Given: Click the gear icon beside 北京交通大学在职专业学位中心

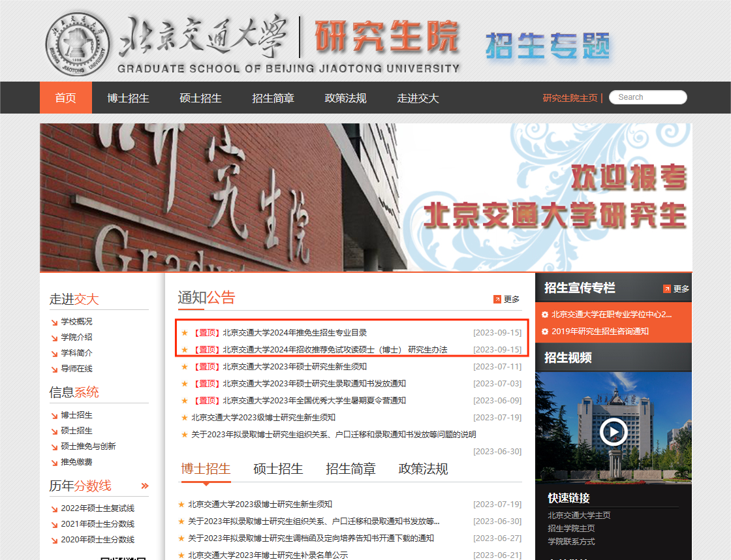Looking at the screenshot, I should (544, 315).
